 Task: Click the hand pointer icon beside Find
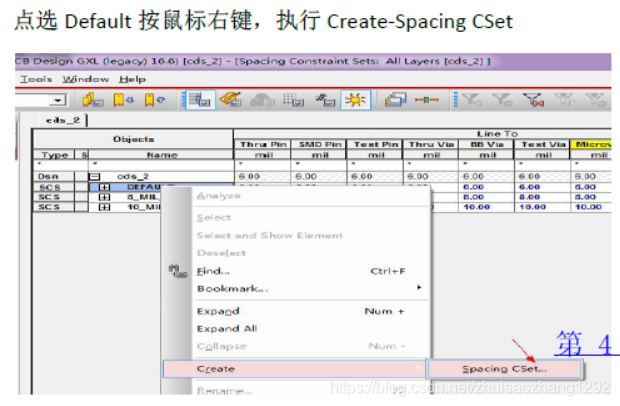179,271
